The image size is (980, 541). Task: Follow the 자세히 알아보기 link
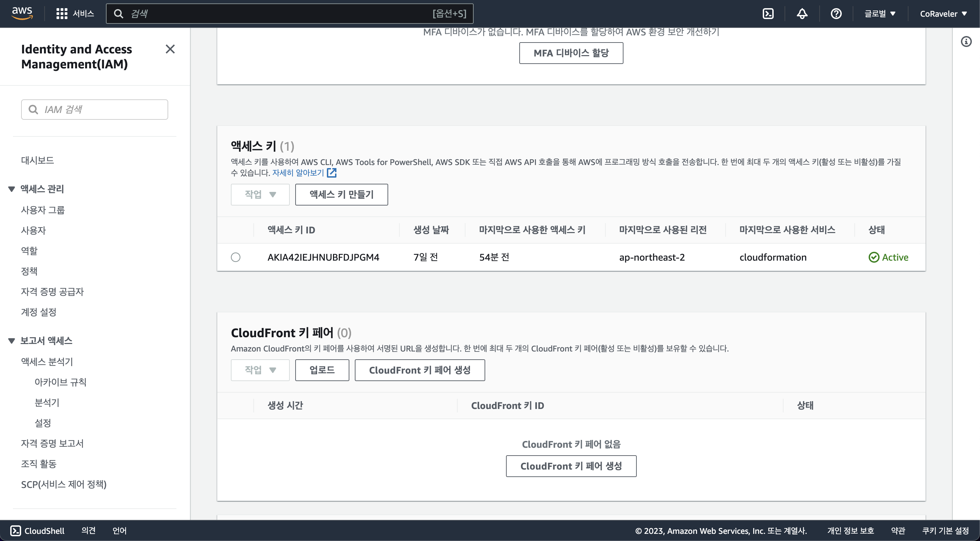[x=298, y=173]
